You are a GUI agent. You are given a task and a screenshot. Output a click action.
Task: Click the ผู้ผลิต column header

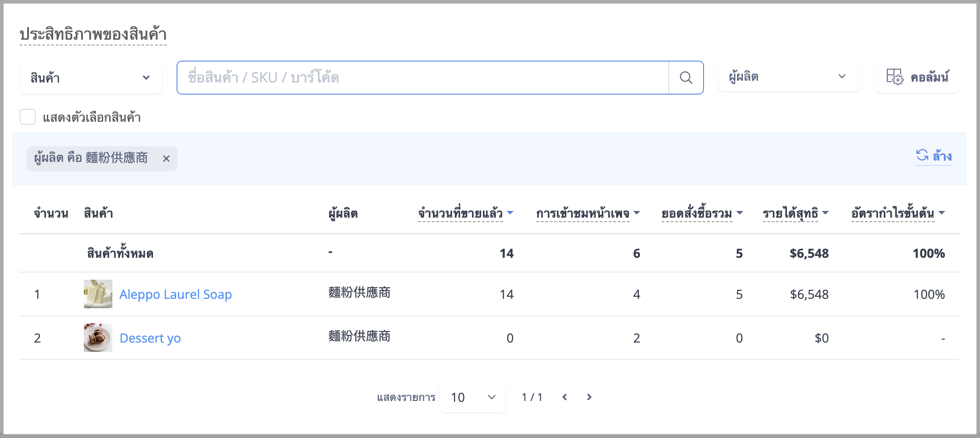click(x=343, y=213)
